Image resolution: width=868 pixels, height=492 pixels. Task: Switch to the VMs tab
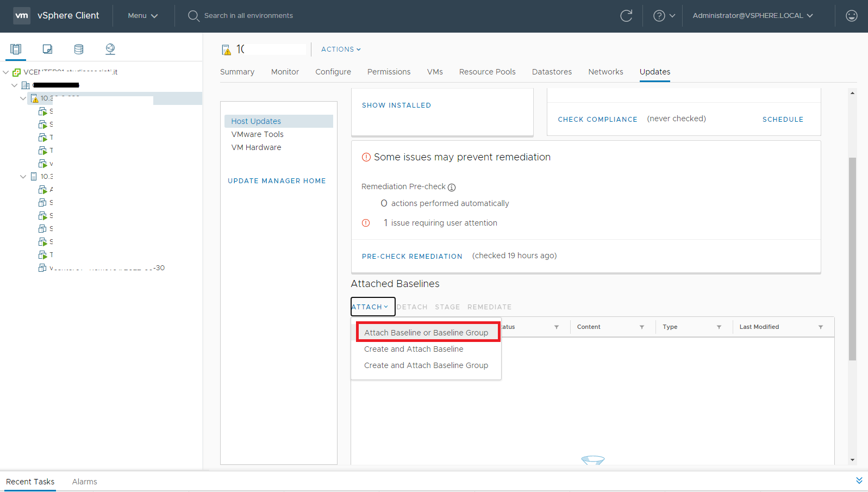tap(435, 72)
